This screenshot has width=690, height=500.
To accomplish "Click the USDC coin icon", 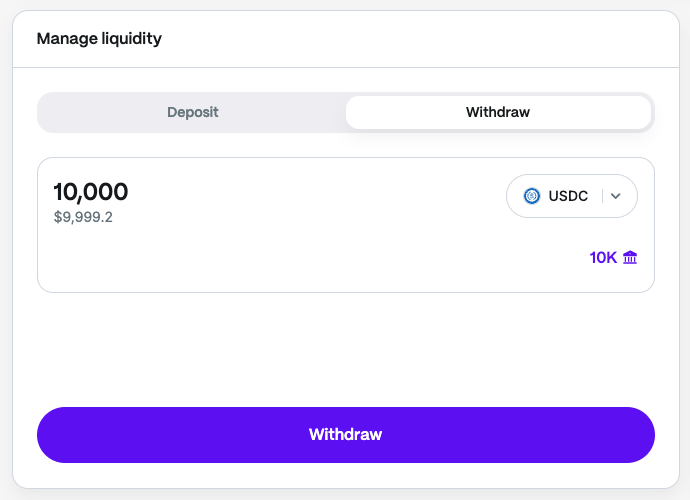I will [x=532, y=196].
